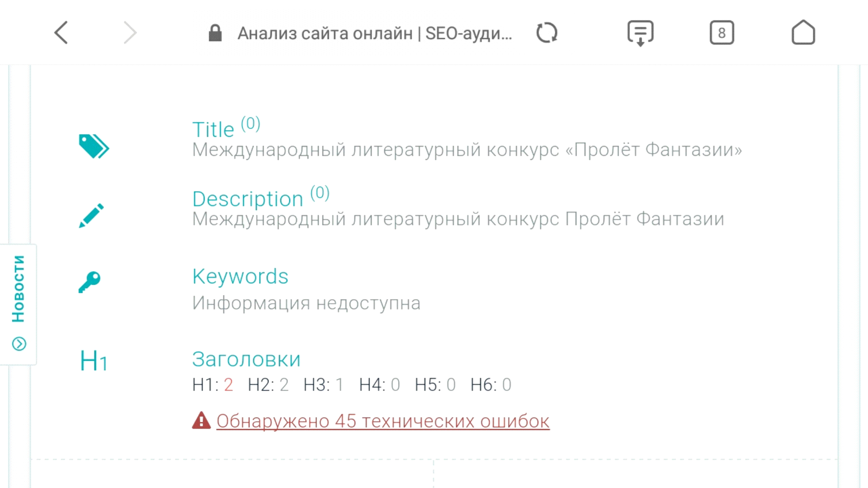This screenshot has width=868, height=488.
Task: Click the Description heading label
Action: [x=247, y=199]
